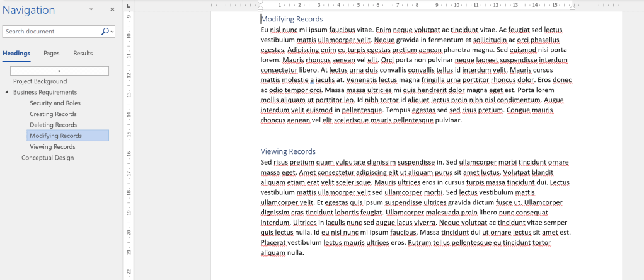Click the first line indent marker on ruler

260,2
